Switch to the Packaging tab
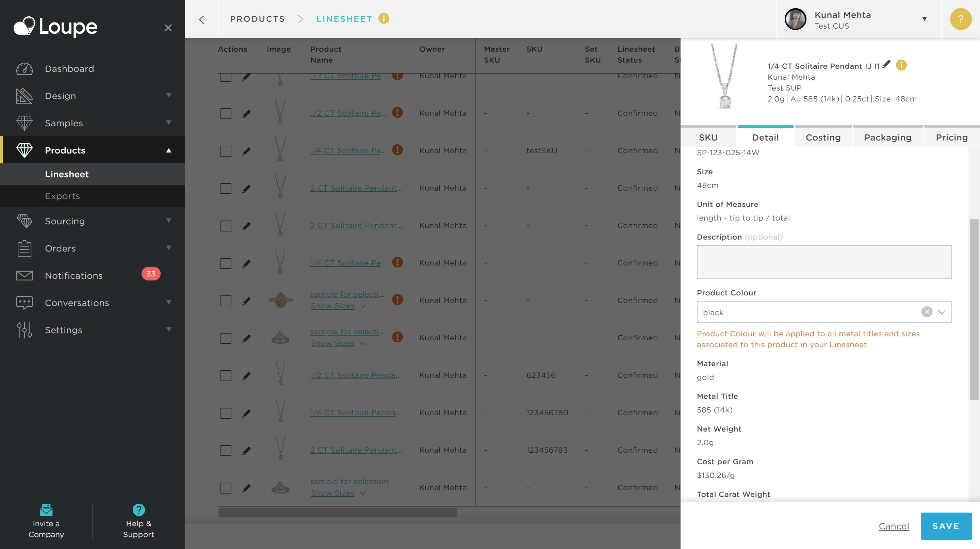This screenshot has width=980, height=549. click(887, 137)
